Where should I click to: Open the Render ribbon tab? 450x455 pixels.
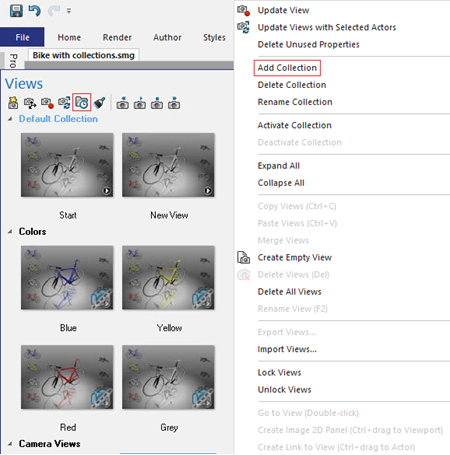pyautogui.click(x=117, y=37)
